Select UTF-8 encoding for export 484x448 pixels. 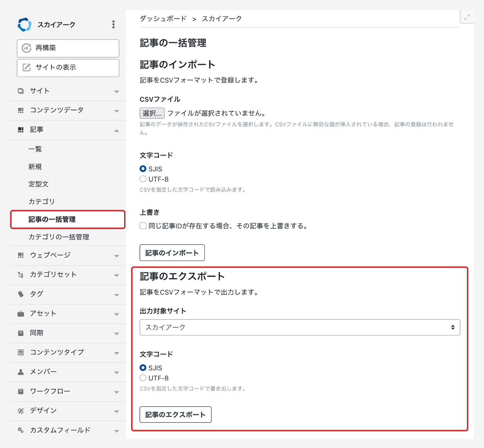143,378
